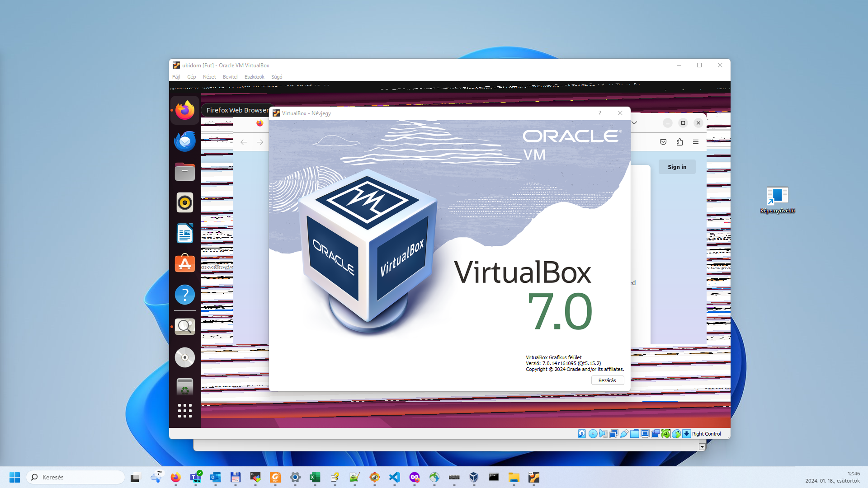Screen dimensions: 868x488
Task: Click the Sign in button in Firefox
Action: pyautogui.click(x=677, y=167)
